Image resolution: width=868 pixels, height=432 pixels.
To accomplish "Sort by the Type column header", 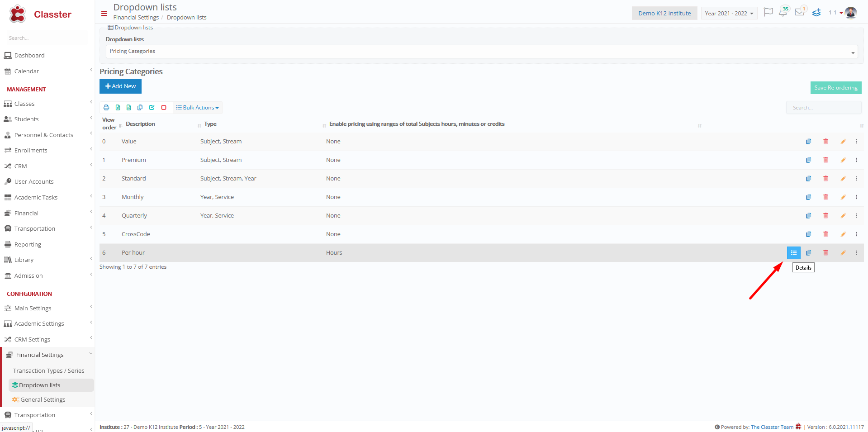I will pos(210,124).
